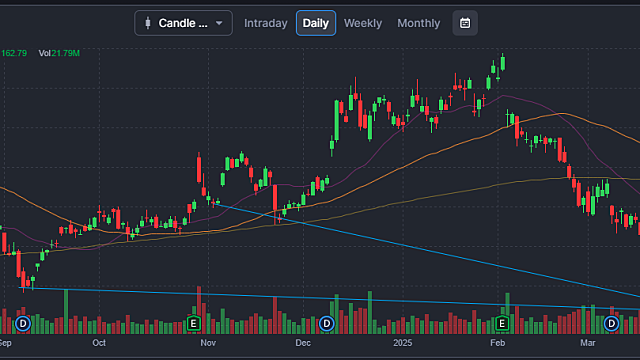Click the Nov date axis label
This screenshot has height=360, width=640.
pos(208,343)
